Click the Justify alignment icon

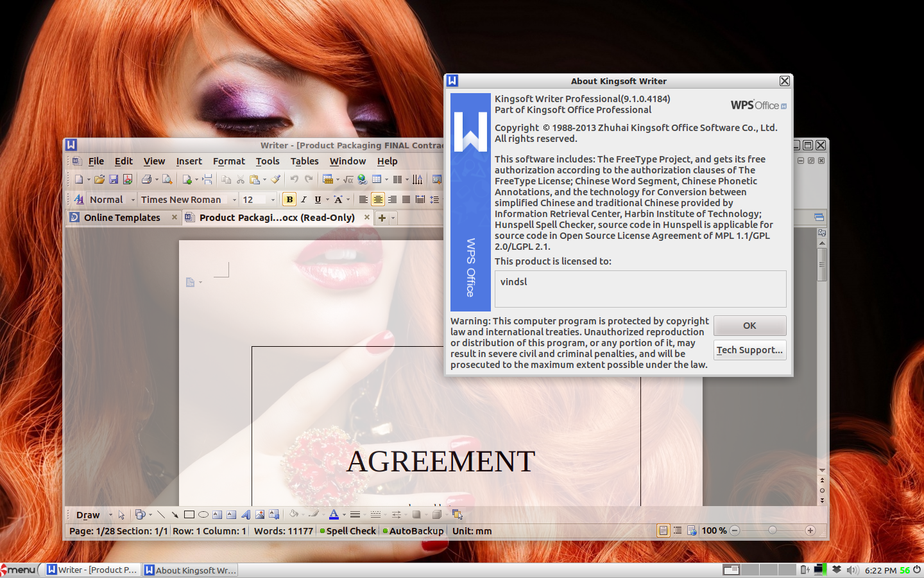click(x=406, y=200)
